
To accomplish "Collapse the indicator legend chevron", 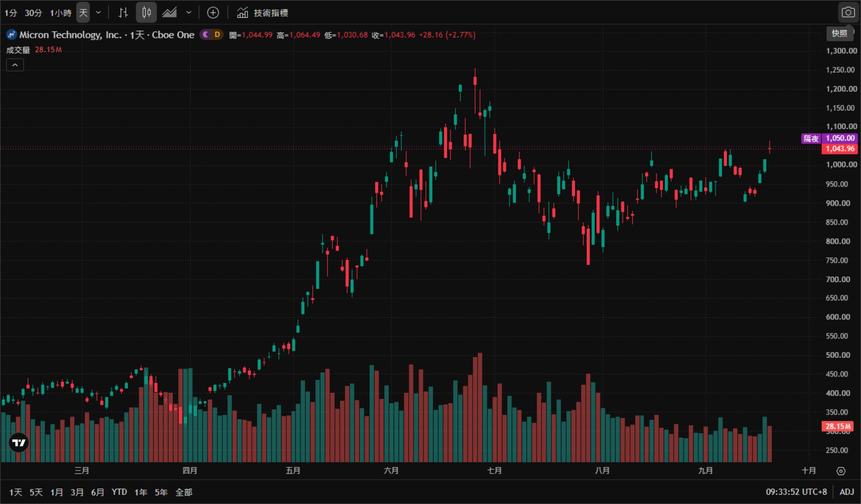I will (15, 65).
